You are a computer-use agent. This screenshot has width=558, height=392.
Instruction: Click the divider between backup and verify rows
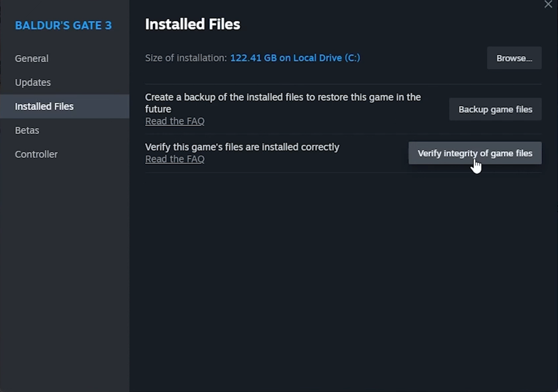point(343,134)
